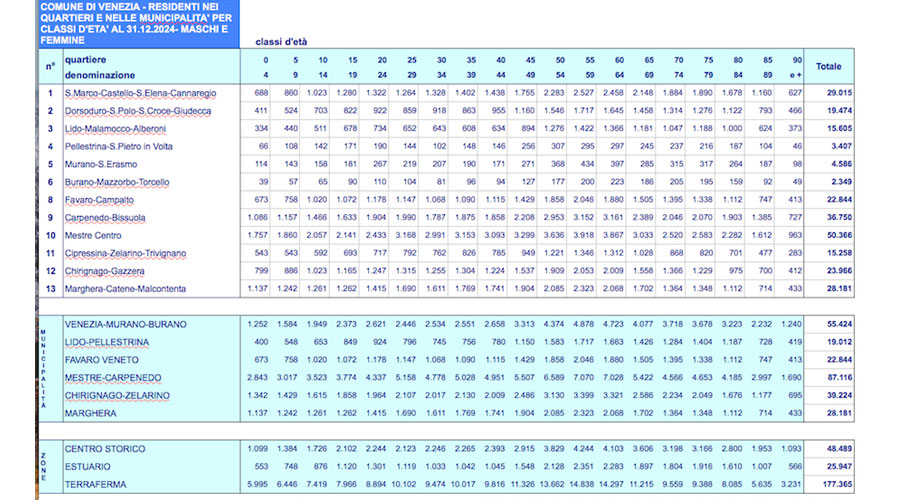Click the VENEZIA-MURANO-BURANO municipality row
This screenshot has width=900, height=500.
coord(125,324)
